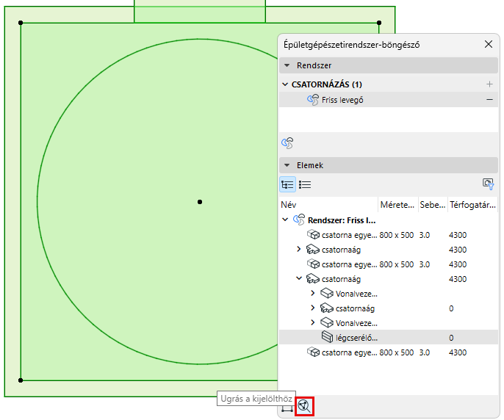Expand the nested csatornaág node
504x420 pixels.
pos(313,308)
